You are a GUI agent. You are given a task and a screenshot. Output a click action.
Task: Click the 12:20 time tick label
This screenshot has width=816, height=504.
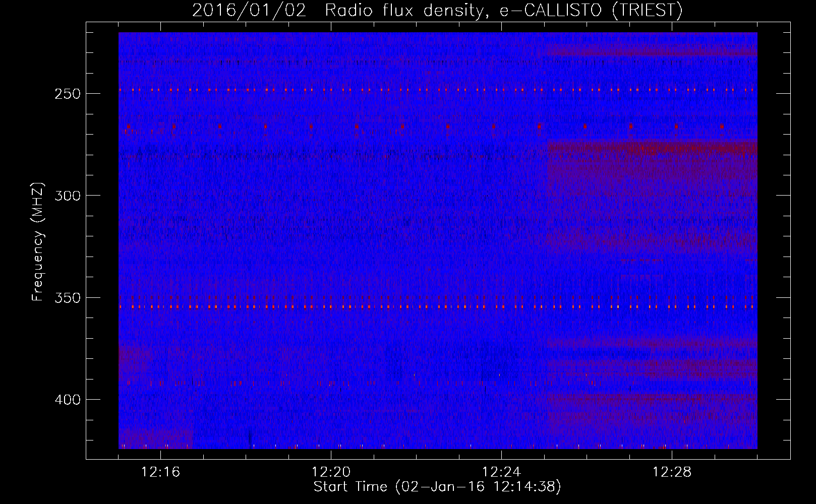(331, 472)
